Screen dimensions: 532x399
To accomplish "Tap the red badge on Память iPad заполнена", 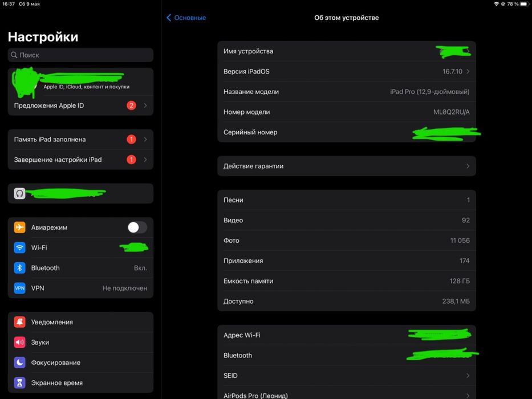I will (x=131, y=140).
